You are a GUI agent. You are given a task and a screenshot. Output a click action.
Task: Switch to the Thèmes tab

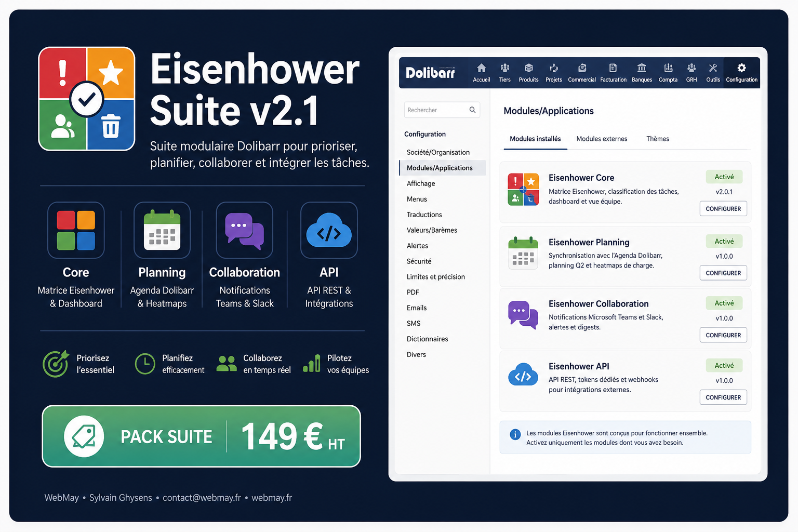point(658,139)
